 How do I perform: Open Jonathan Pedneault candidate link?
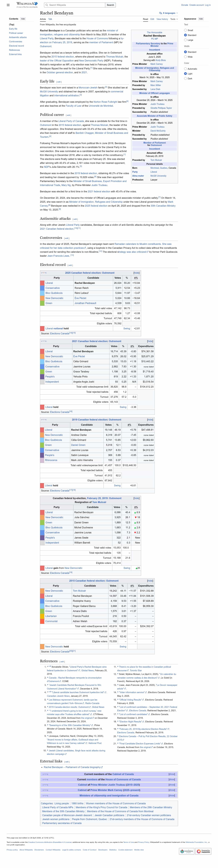[x=85, y=303]
